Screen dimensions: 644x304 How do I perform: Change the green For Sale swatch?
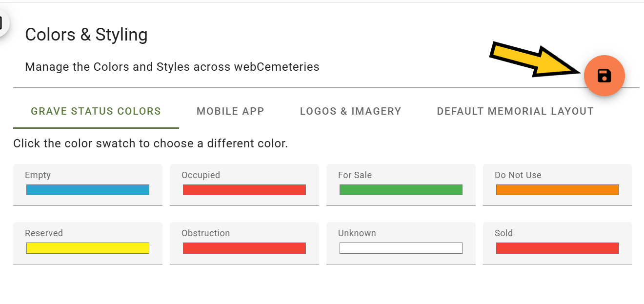(x=401, y=190)
